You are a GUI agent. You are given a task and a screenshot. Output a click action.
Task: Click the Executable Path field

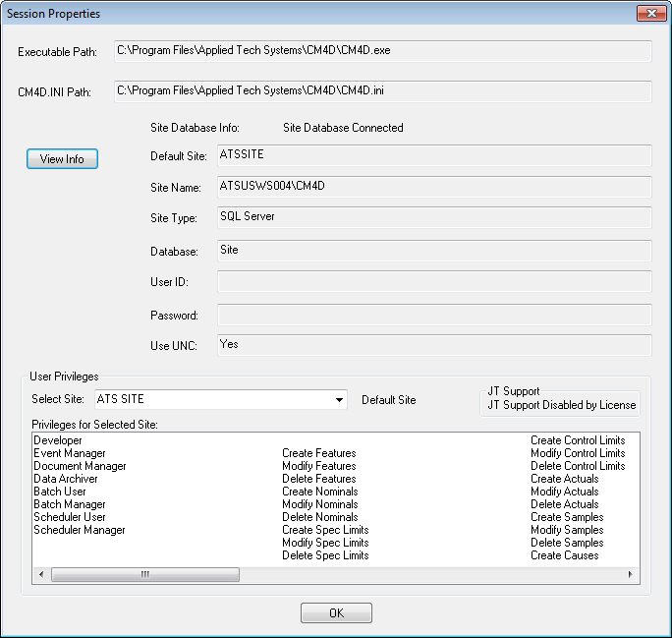(383, 51)
